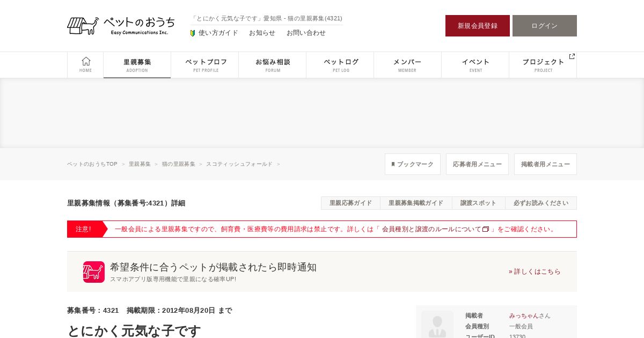Screen dimensions: 644x338
Task: Open the プロジェクト PROJECT tab
Action: click(x=543, y=65)
